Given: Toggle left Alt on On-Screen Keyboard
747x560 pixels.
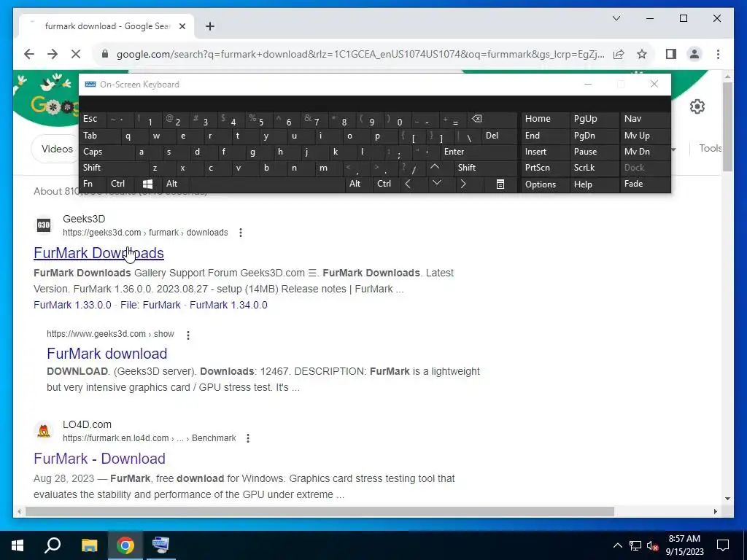Looking at the screenshot, I should [175, 184].
